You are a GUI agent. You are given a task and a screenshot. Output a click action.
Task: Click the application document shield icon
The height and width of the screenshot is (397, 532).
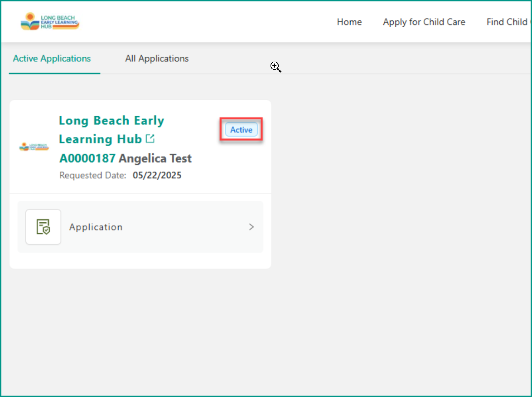click(x=43, y=226)
